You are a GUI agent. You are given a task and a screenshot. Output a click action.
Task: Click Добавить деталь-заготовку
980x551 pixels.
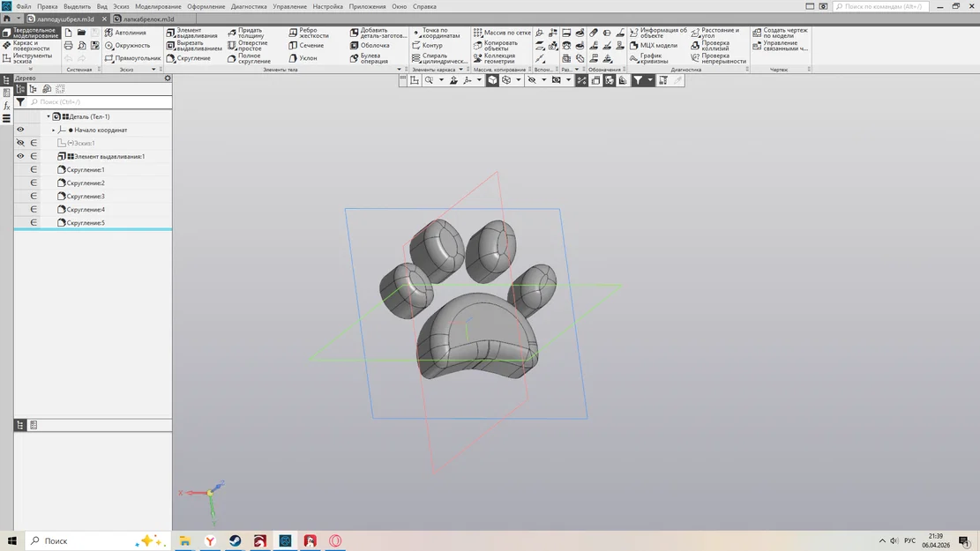click(378, 33)
